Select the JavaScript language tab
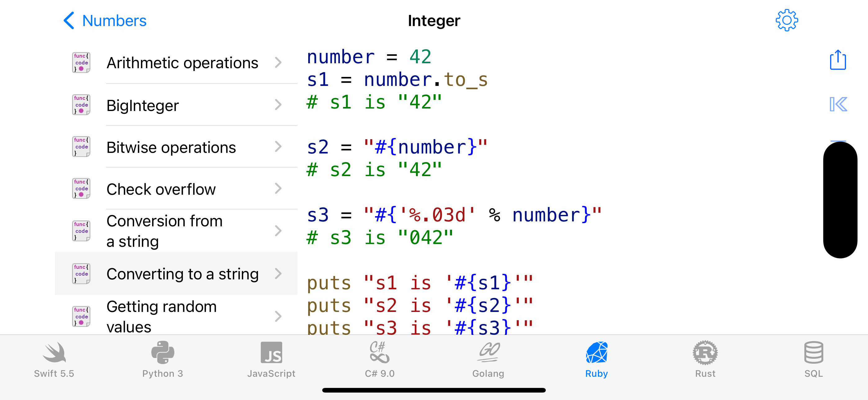This screenshot has width=868, height=400. click(x=271, y=360)
